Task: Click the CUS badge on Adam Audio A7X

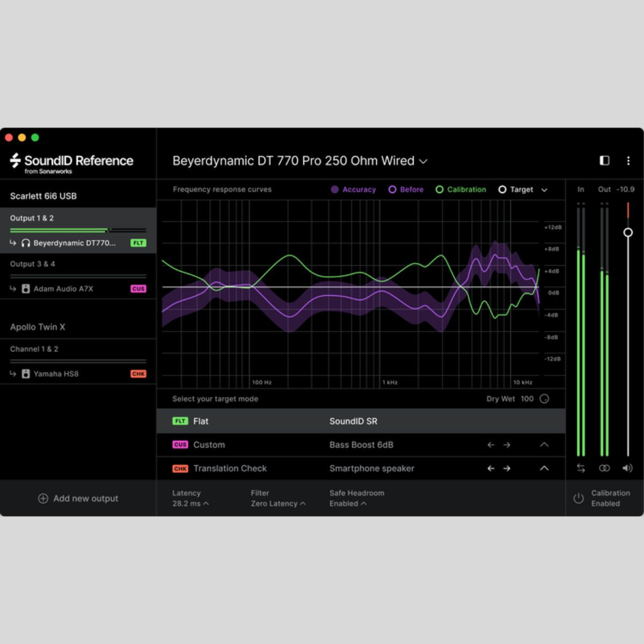Action: [x=138, y=289]
